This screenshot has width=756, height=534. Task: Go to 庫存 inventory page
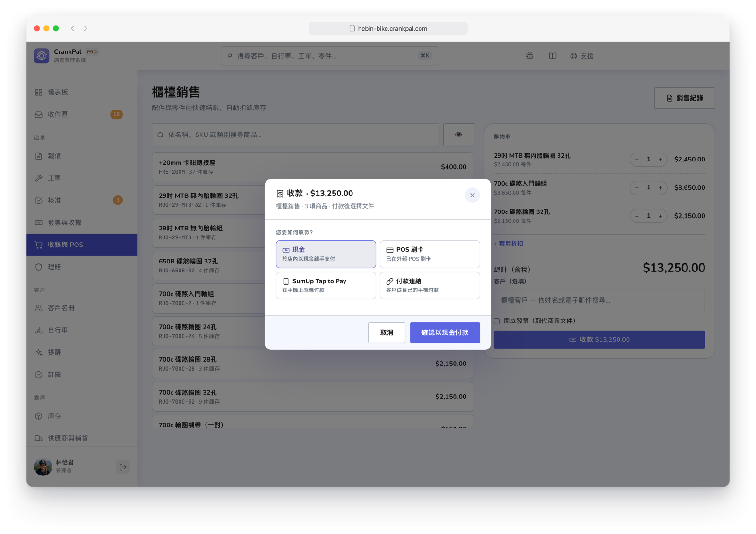(82, 416)
